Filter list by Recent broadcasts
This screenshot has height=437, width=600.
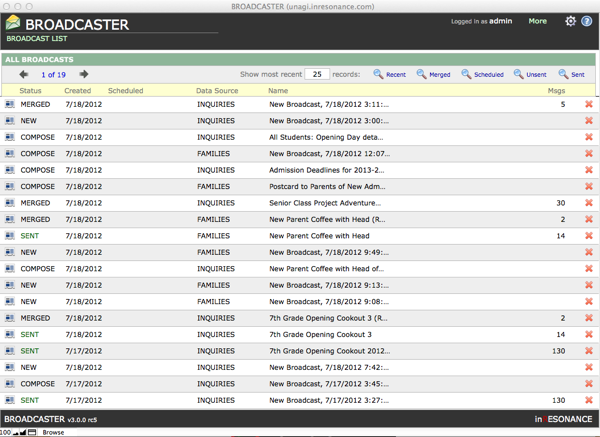pyautogui.click(x=390, y=74)
